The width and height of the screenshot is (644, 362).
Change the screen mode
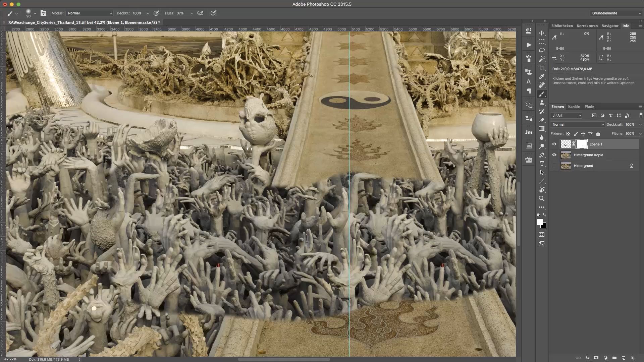coord(542,243)
